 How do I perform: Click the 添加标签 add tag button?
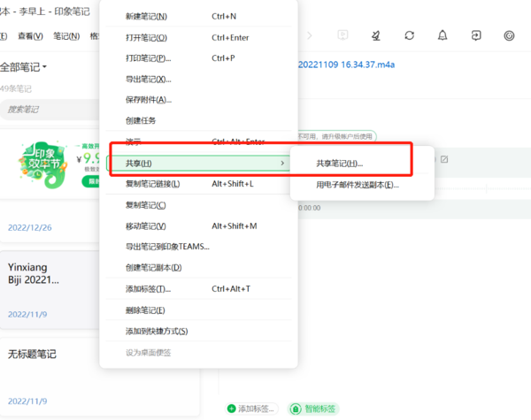(252, 409)
